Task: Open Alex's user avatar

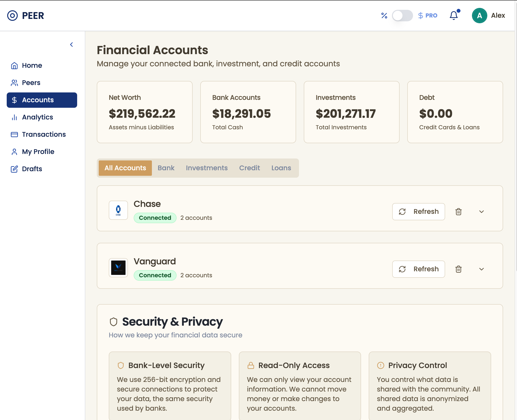Action: (479, 16)
